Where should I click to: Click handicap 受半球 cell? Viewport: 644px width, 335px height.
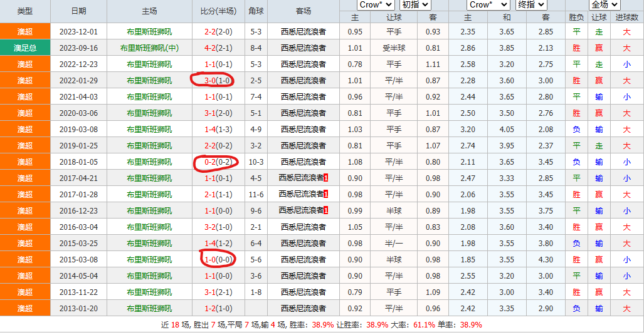point(394,48)
